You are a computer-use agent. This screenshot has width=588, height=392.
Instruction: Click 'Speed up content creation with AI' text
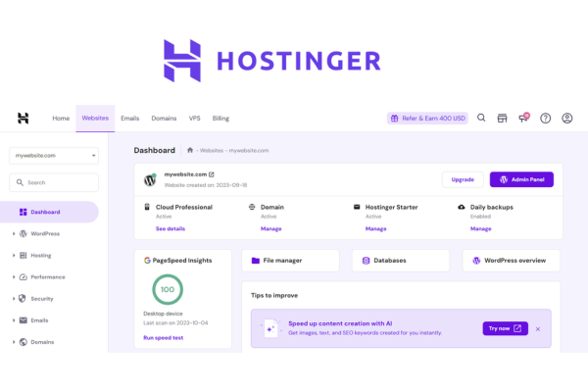tap(340, 323)
